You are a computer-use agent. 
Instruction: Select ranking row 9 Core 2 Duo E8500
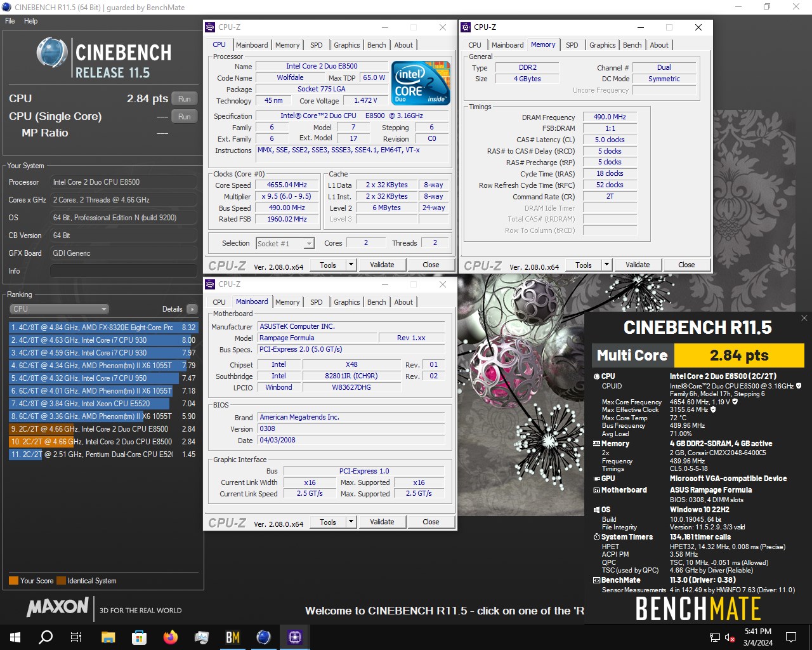click(x=103, y=429)
